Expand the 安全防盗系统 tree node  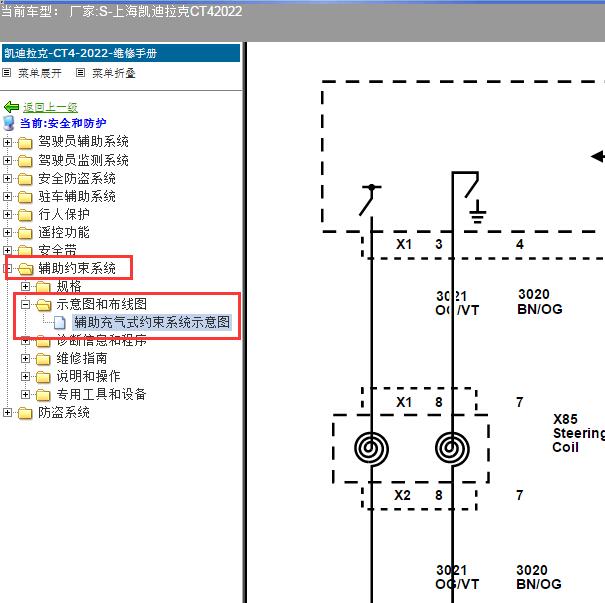(x=7, y=179)
